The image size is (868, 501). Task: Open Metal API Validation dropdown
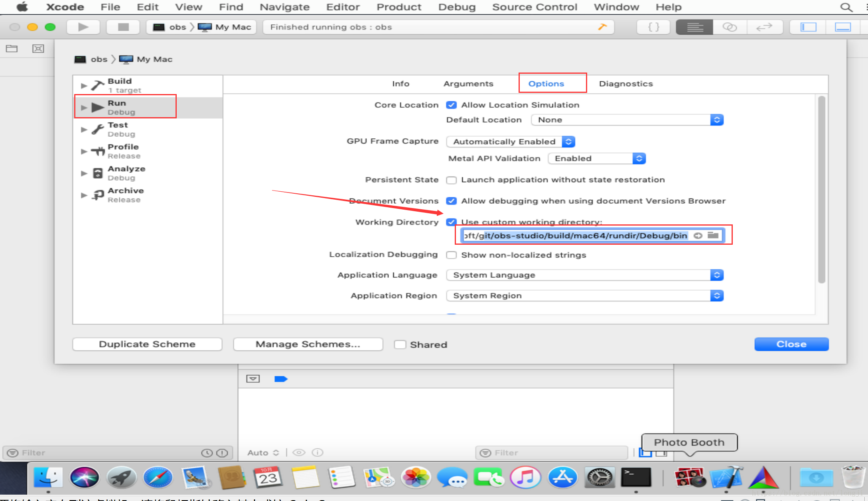(597, 159)
